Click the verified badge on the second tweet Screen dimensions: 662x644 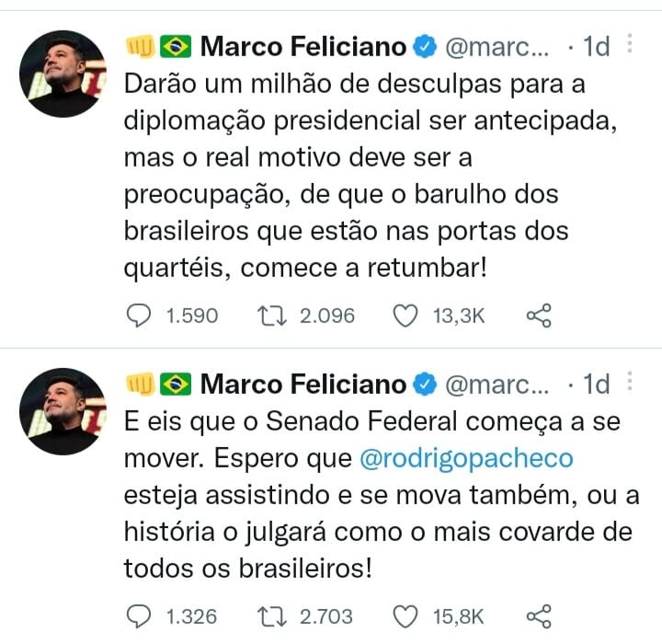(424, 385)
